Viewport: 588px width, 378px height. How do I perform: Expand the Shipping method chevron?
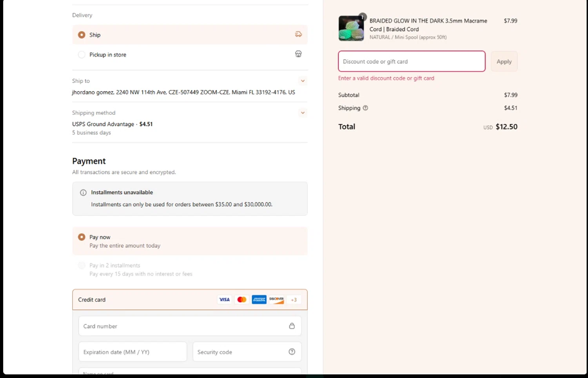[x=303, y=113]
